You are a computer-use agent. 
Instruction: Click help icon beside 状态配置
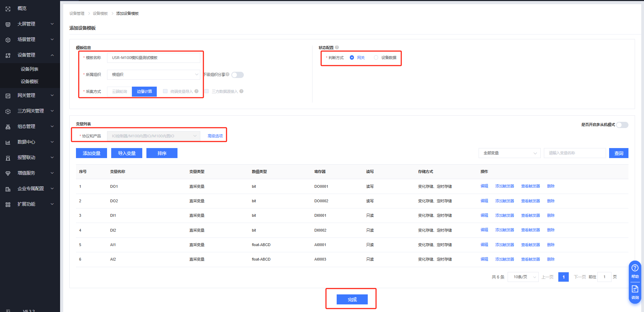[x=337, y=48]
